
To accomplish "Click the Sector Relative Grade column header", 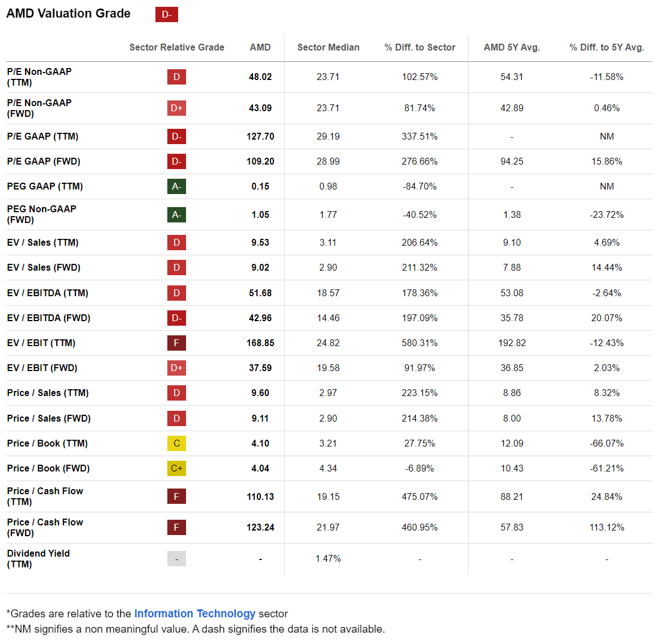I will 176,47.
